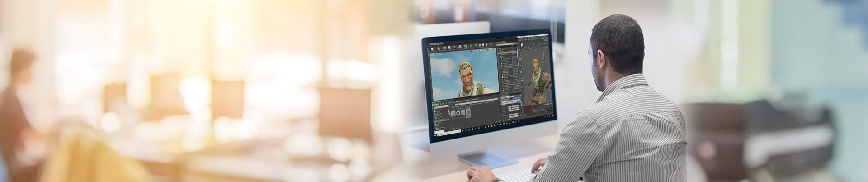The width and height of the screenshot is (868, 182).
Task: Click the green Add New button
Action: (436, 105)
